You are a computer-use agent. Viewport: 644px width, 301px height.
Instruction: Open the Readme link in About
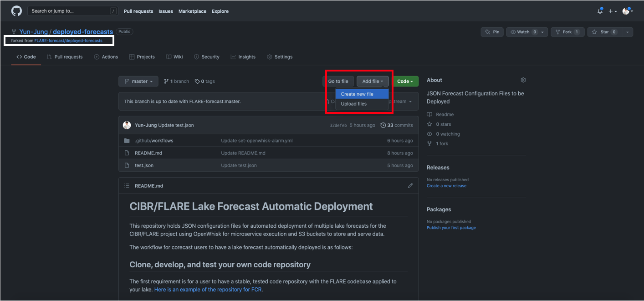point(440,114)
